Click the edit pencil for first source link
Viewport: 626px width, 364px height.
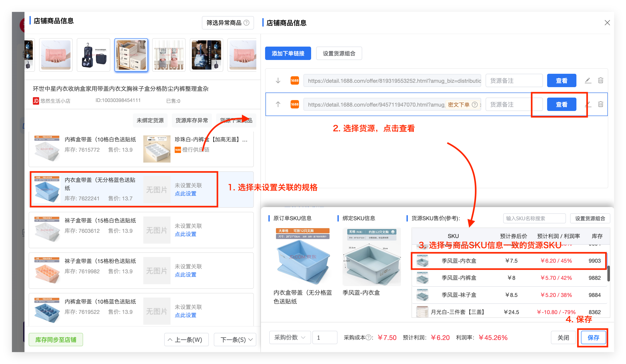click(x=588, y=80)
